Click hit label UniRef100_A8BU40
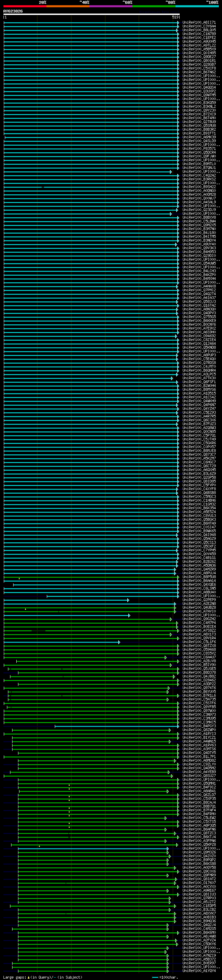The image size is (222, 980). click(x=199, y=592)
